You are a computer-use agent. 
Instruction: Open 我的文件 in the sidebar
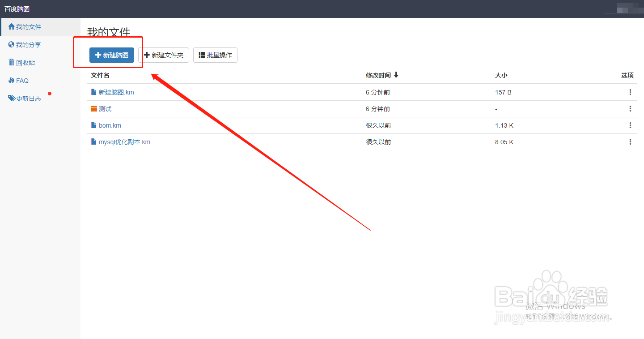pyautogui.click(x=40, y=27)
